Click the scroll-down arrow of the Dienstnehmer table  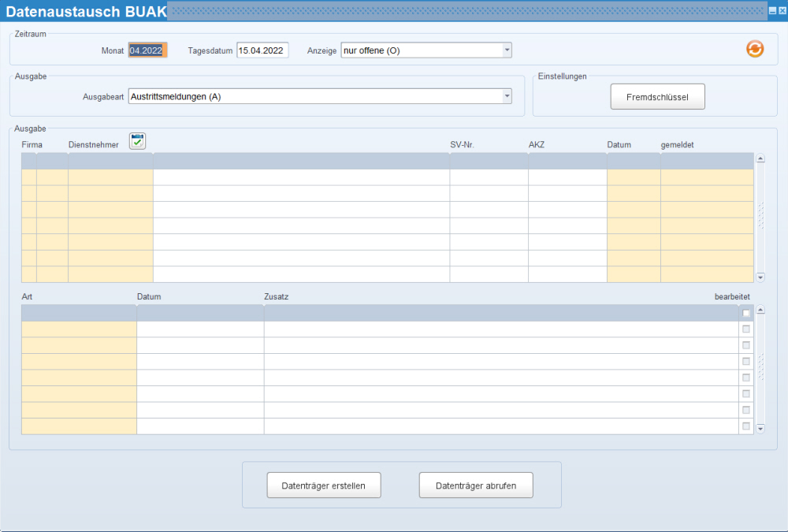pyautogui.click(x=760, y=277)
